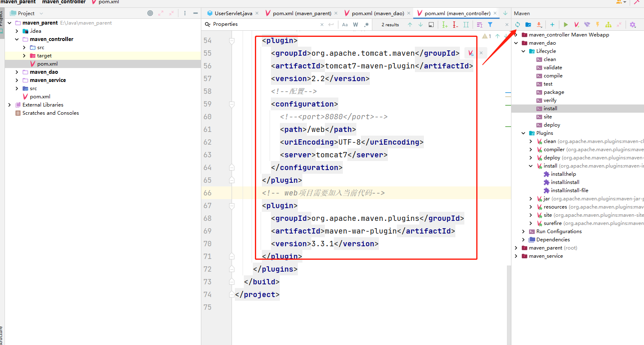Collapse all nodes in Maven panel

click(x=619, y=25)
